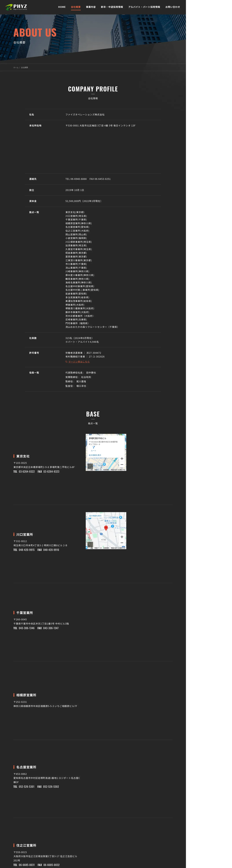232x868 pixels.
Task: Click the Tokyo branch TEL 03-6264-9322
Action: pos(24,472)
